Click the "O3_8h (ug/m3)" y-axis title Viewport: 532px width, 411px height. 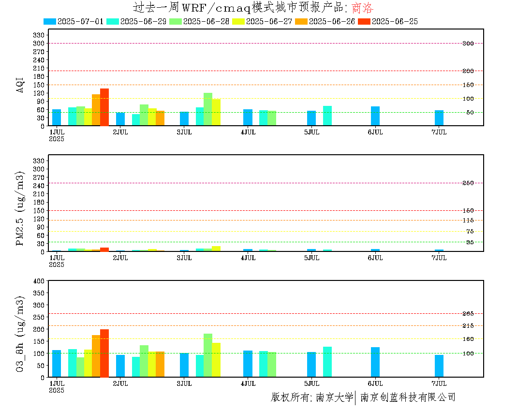(20, 334)
